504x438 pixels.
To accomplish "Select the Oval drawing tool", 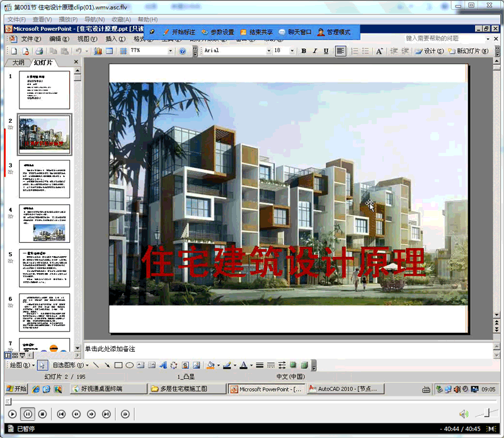I will tap(129, 365).
